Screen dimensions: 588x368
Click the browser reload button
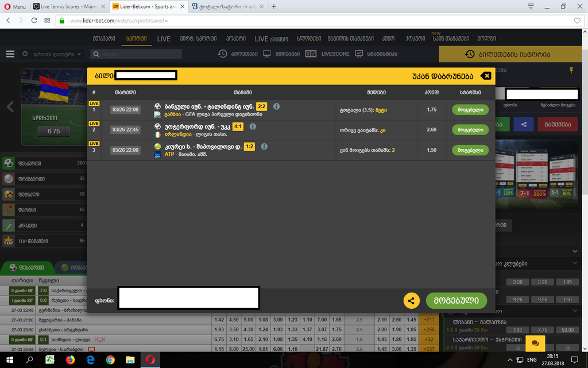click(x=34, y=20)
